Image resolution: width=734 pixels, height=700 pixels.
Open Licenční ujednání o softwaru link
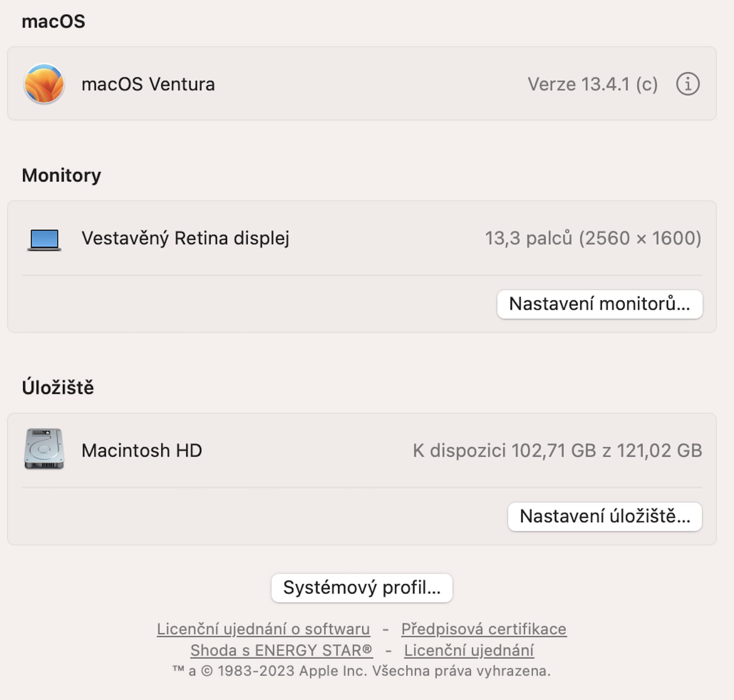pyautogui.click(x=263, y=629)
